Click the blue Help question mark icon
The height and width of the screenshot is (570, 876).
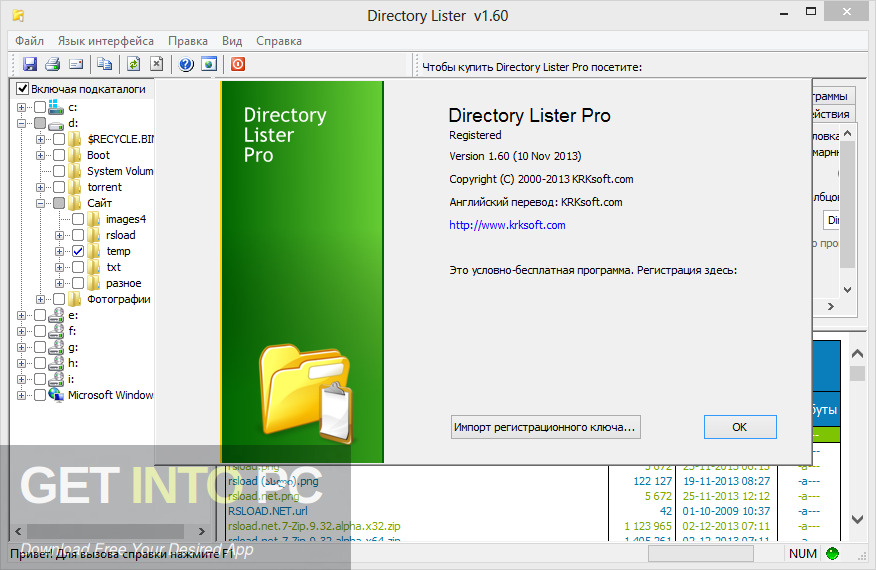click(x=186, y=64)
